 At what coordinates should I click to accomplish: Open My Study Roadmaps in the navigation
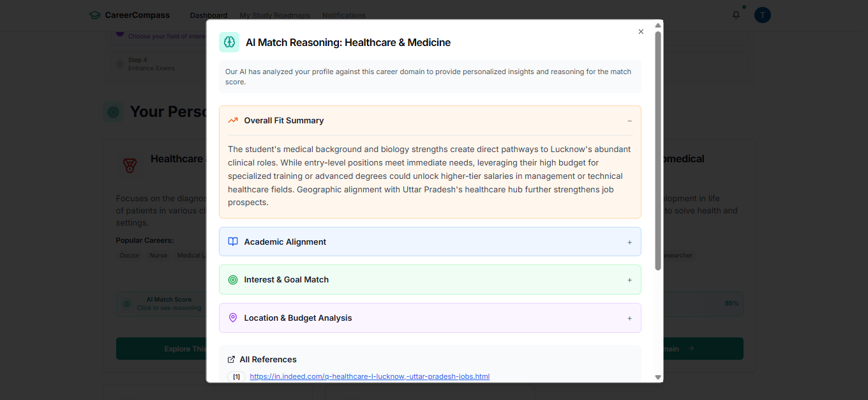[x=274, y=15]
